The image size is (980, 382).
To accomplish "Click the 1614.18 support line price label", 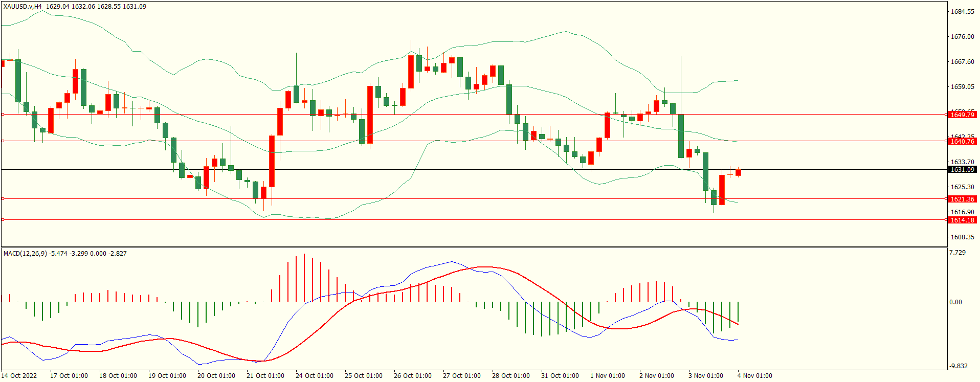I will click(962, 220).
